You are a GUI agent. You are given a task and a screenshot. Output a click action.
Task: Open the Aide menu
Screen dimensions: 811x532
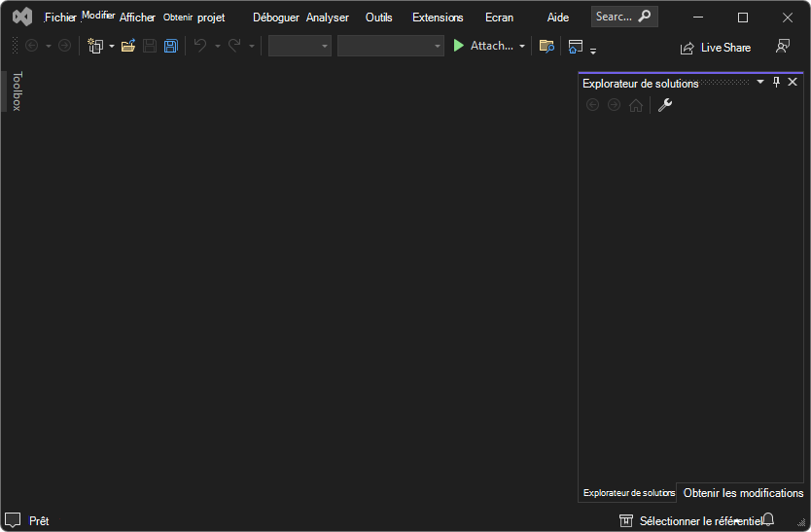(558, 18)
